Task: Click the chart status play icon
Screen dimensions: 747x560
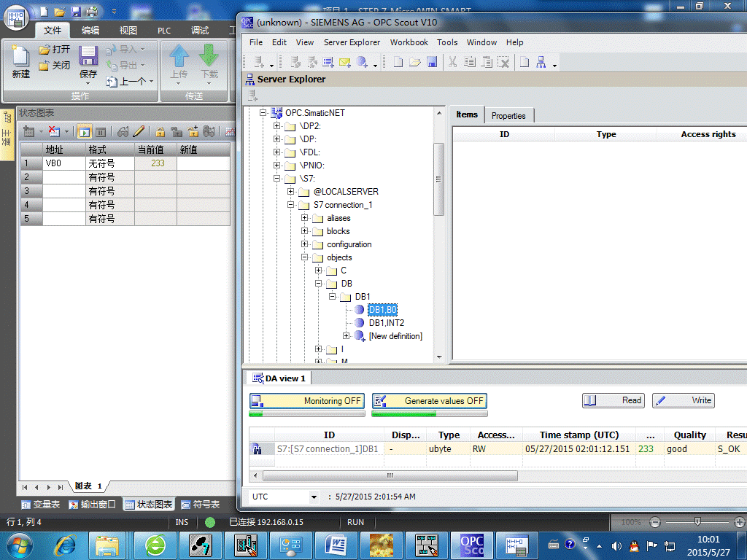Action: (85, 131)
